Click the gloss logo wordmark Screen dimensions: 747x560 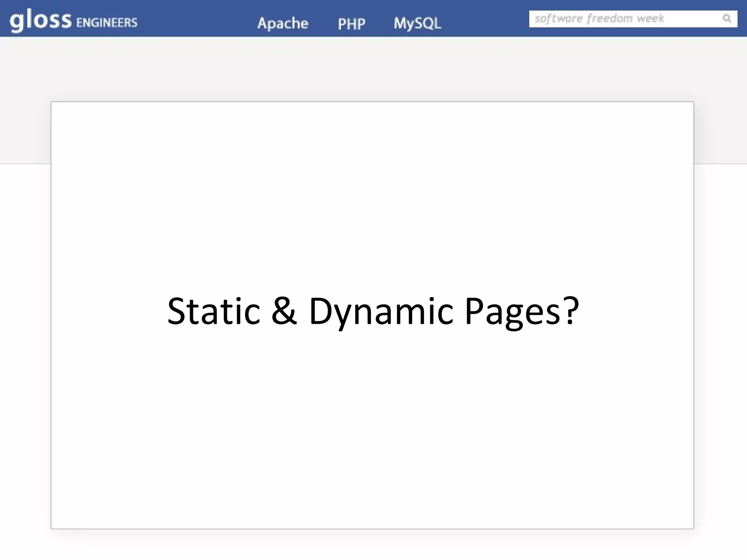(x=41, y=20)
